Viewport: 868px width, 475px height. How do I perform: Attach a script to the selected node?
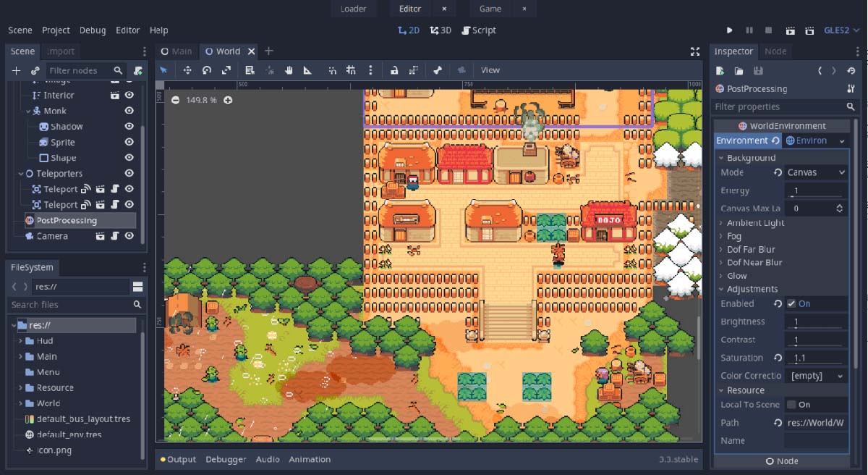[x=137, y=70]
